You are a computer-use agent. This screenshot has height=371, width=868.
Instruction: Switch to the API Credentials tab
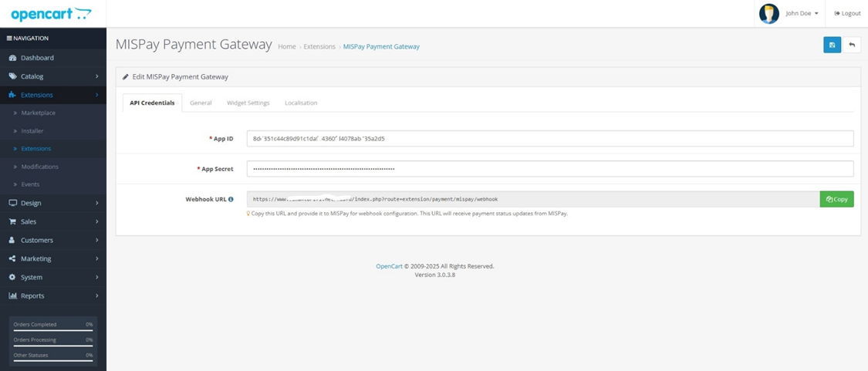pyautogui.click(x=152, y=103)
